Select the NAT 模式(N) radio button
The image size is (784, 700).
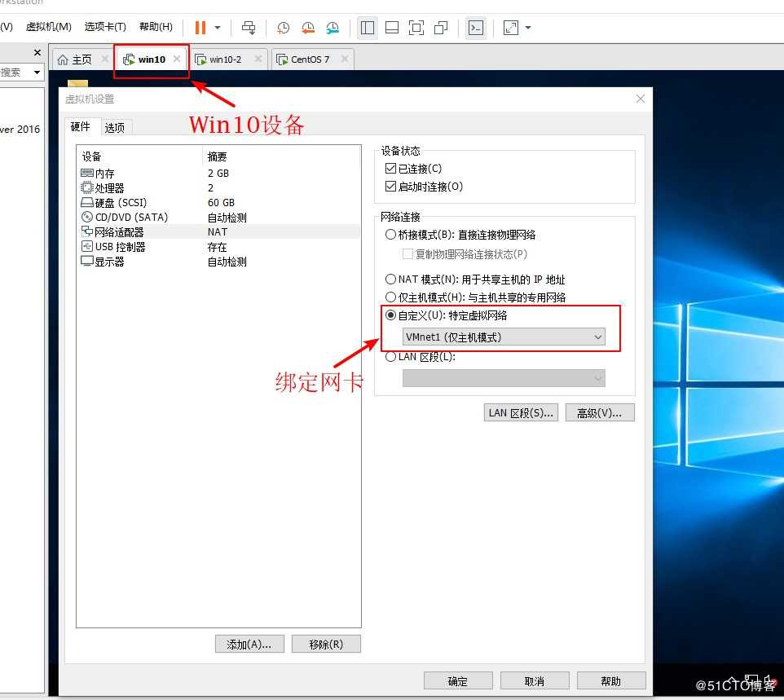coord(390,279)
